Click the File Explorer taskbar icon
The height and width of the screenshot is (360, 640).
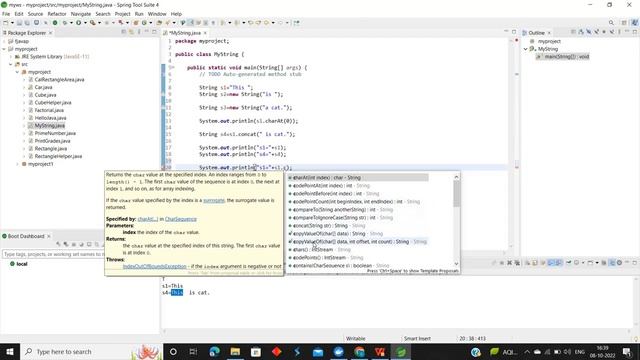point(235,351)
